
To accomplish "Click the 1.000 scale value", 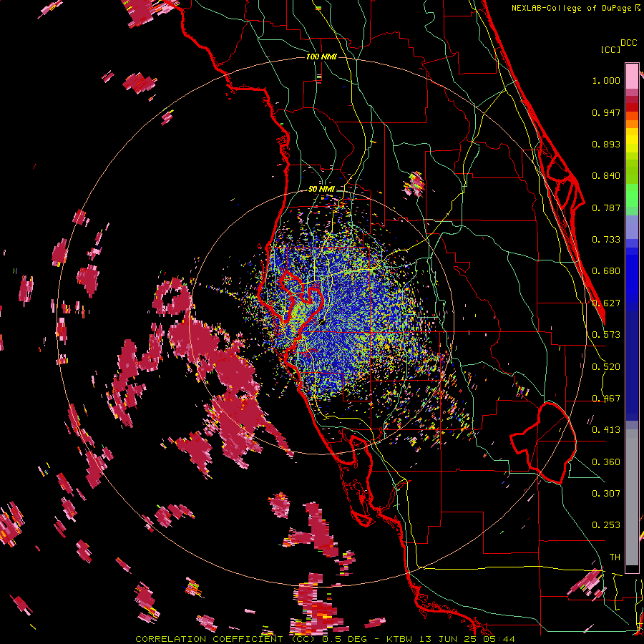I will coord(606,80).
